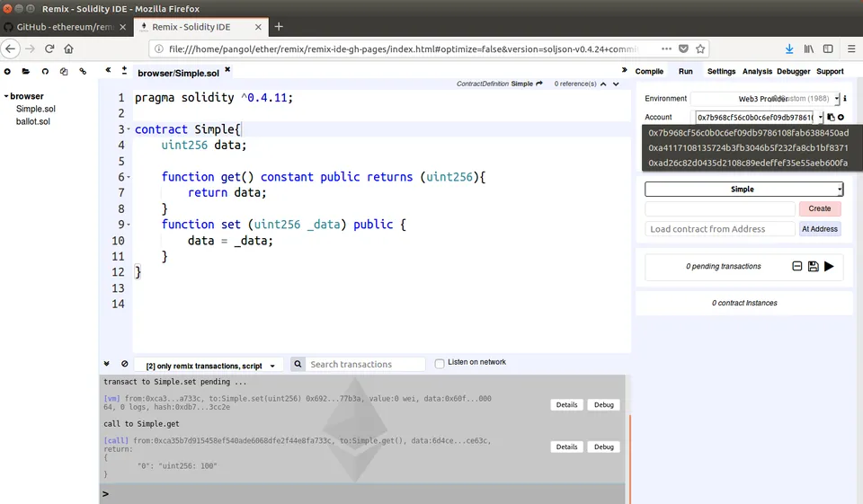Go to previous reference up arrow
This screenshot has width=863, height=504.
point(603,84)
